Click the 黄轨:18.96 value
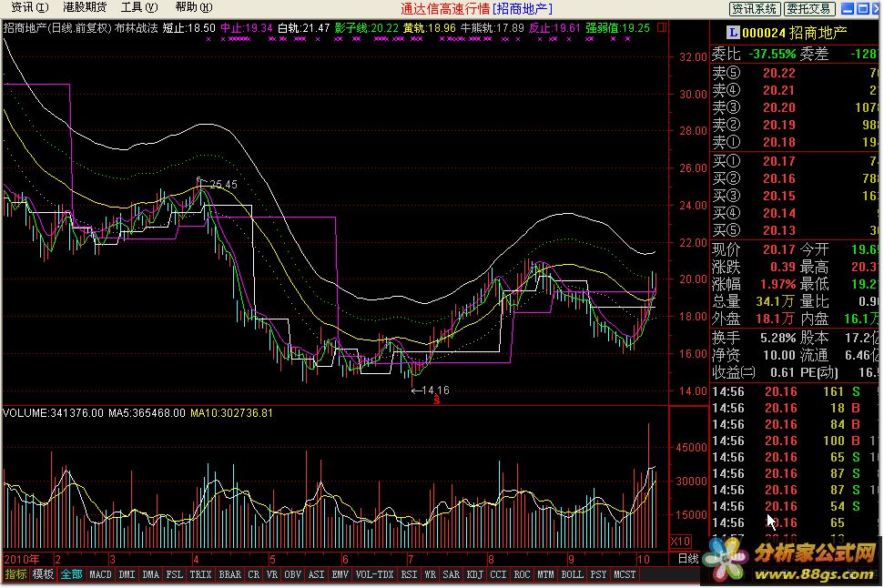Viewport: 884px width, 588px height. click(x=430, y=27)
